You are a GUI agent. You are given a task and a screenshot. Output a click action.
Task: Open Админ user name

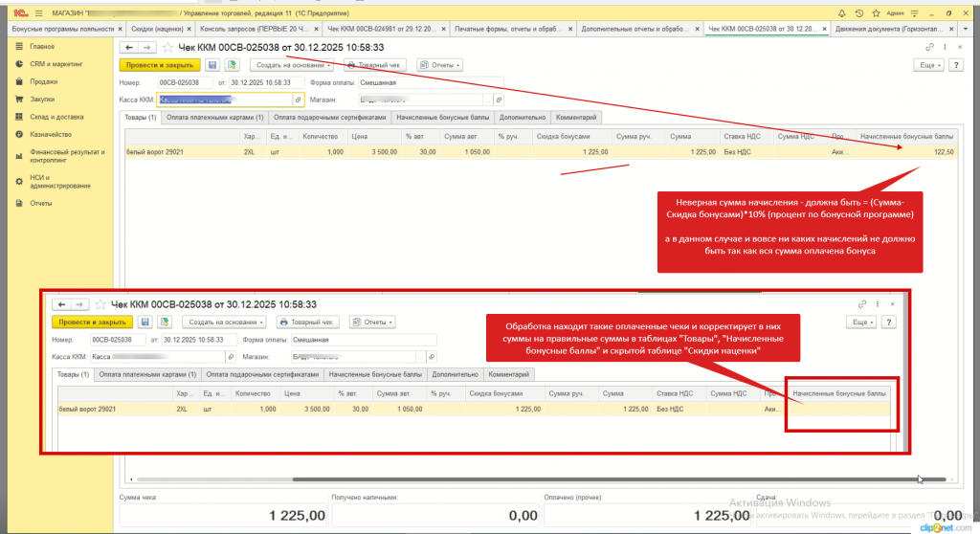pyautogui.click(x=895, y=13)
